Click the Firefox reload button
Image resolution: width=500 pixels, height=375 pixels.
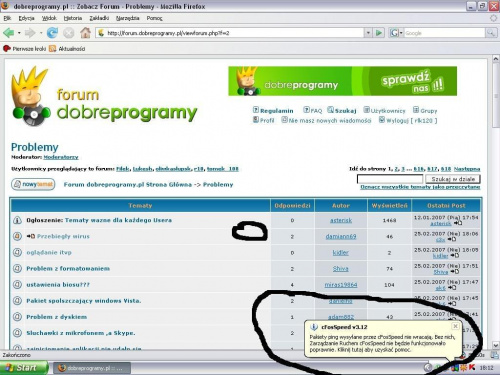[x=52, y=33]
